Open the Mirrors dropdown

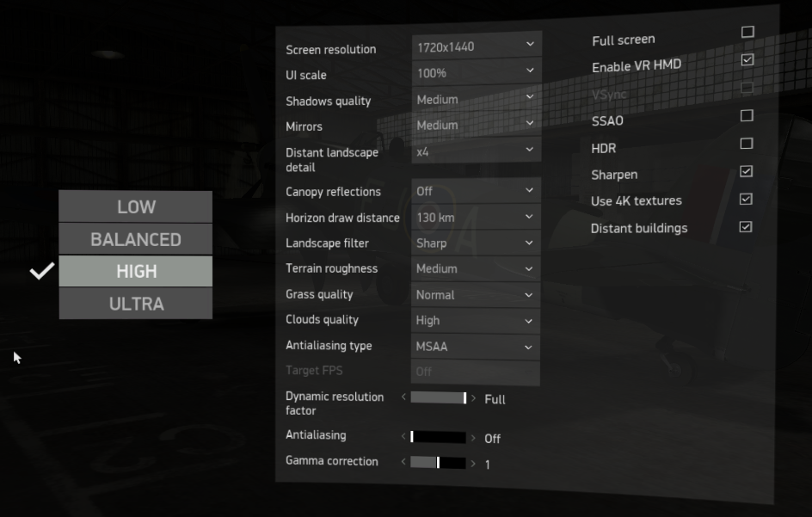coord(477,125)
